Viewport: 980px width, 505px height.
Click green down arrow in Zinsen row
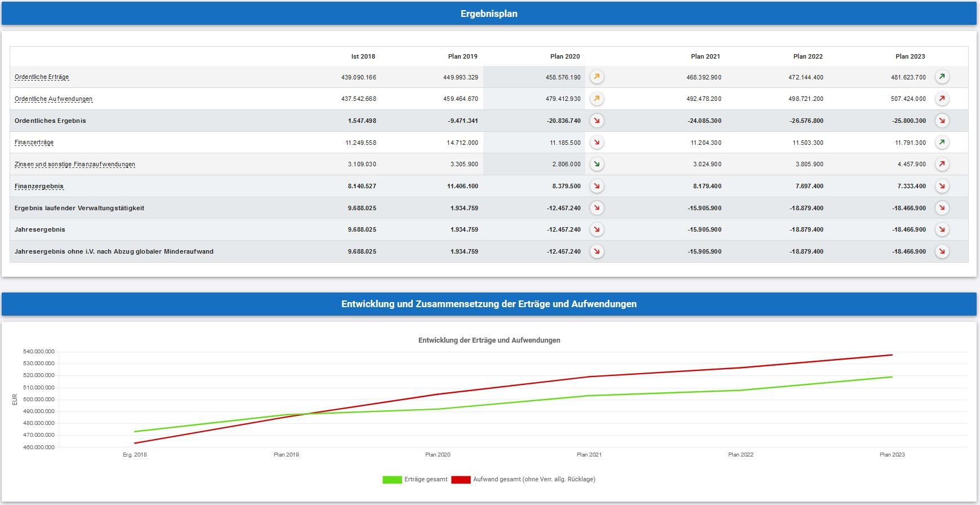click(x=596, y=165)
